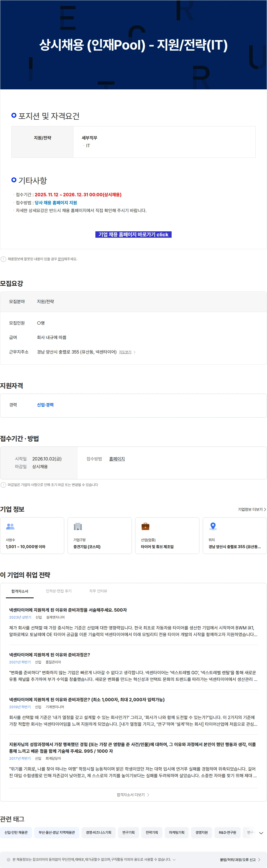Click the gray circle icon in copyright notice
This screenshot has height=868, width=267.
9,859
